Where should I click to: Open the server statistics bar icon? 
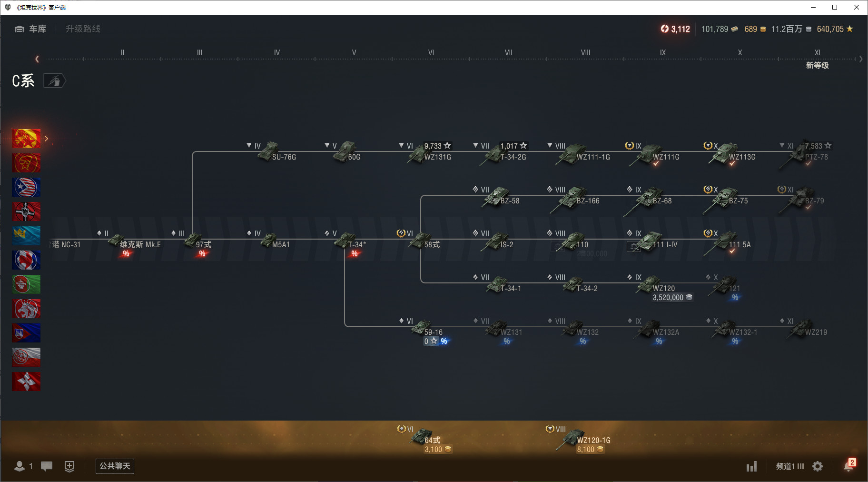[x=751, y=466]
